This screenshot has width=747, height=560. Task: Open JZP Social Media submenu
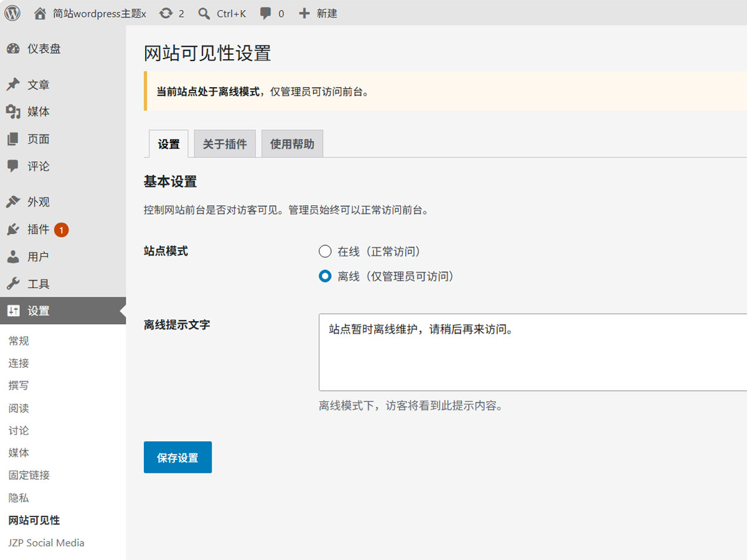click(46, 543)
